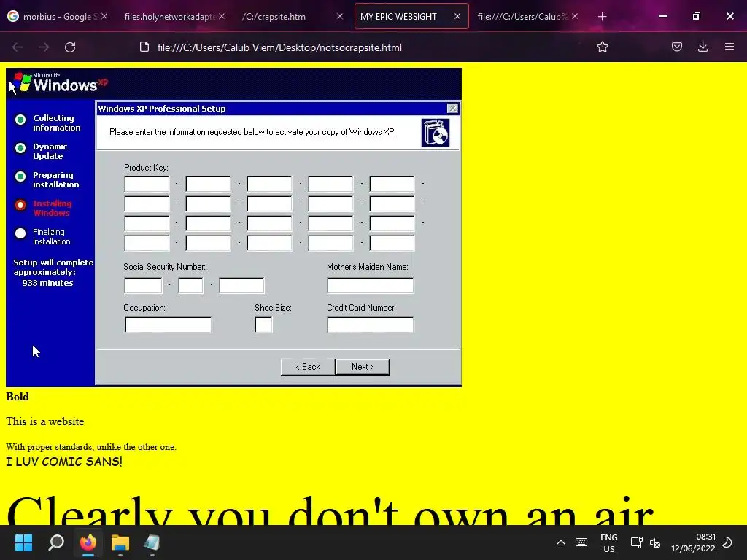Click the Next button in setup
This screenshot has height=560, width=747.
[363, 367]
